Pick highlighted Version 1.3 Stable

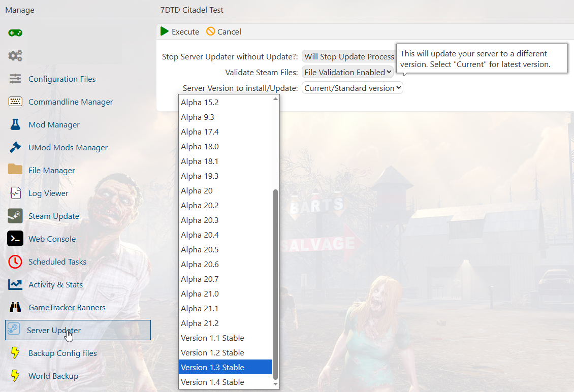click(x=225, y=367)
